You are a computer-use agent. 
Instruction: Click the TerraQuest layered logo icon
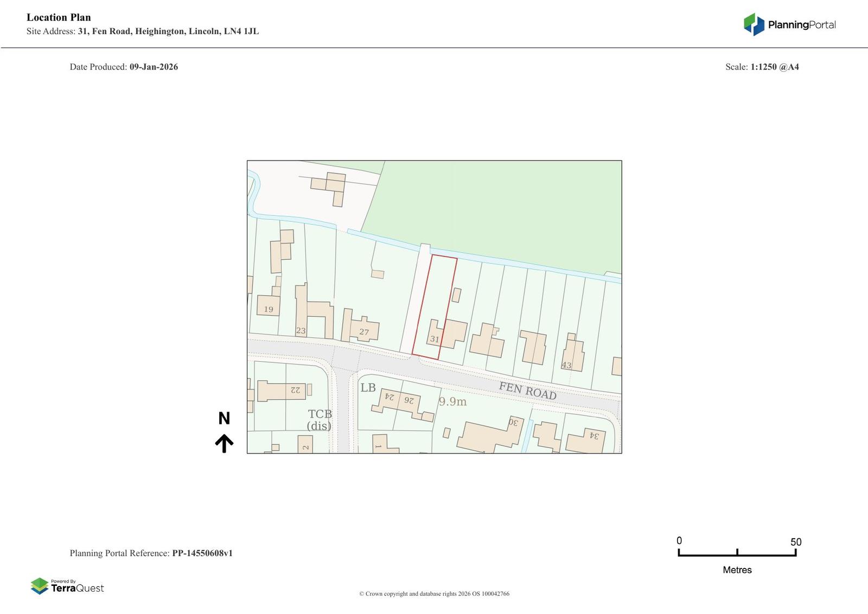coord(40,586)
